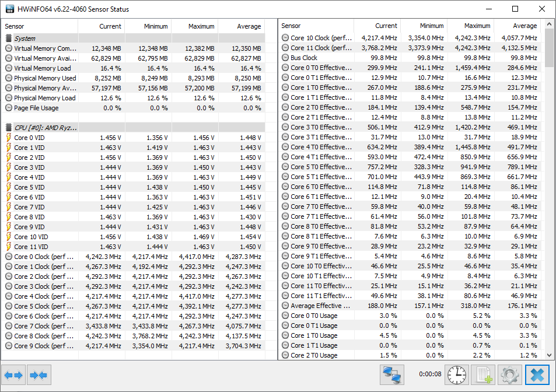Click the Virtual Memory Load circle icon
Screen dimensions: 556x392
[9, 68]
